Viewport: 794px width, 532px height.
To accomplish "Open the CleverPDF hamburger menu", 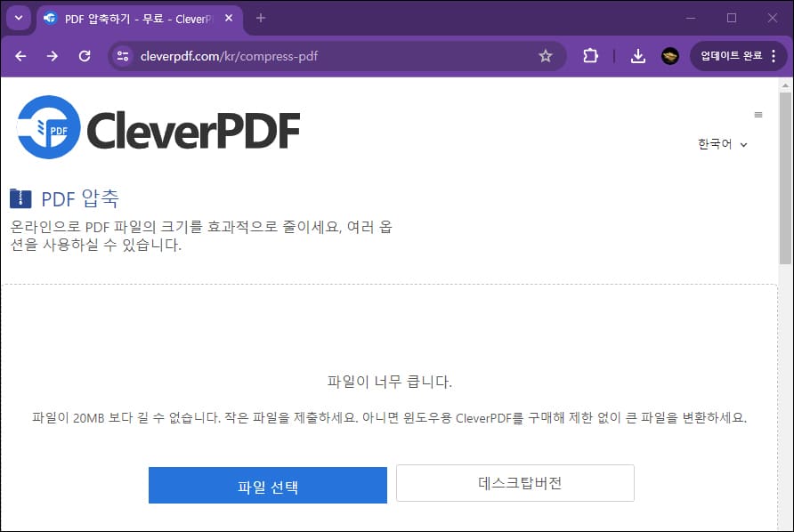I will tap(758, 114).
